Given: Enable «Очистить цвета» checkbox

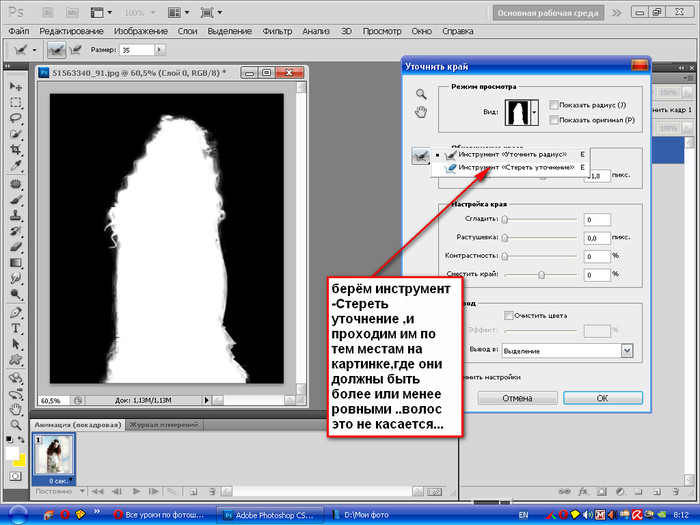Looking at the screenshot, I should point(508,315).
